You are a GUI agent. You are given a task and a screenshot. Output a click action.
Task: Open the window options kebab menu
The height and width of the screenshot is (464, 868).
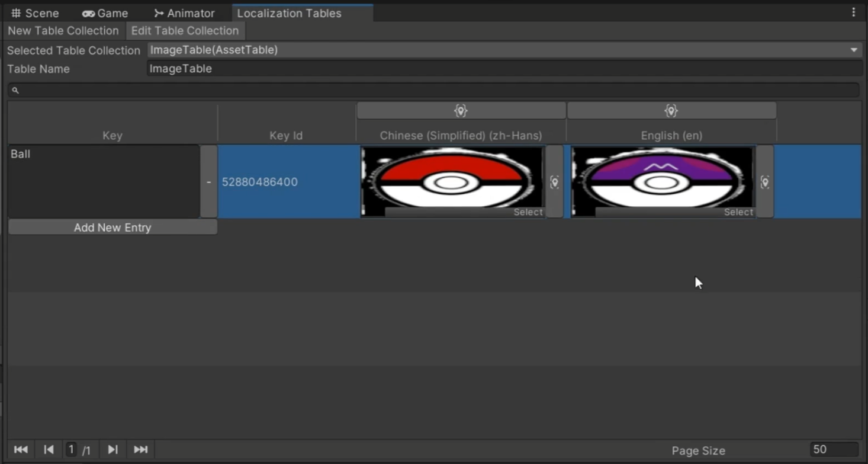[853, 12]
